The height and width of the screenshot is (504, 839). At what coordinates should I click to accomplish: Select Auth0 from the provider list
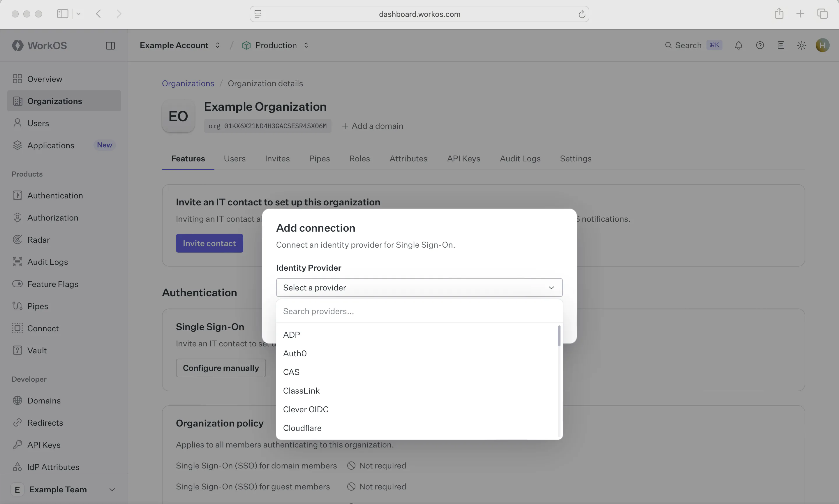click(417, 353)
